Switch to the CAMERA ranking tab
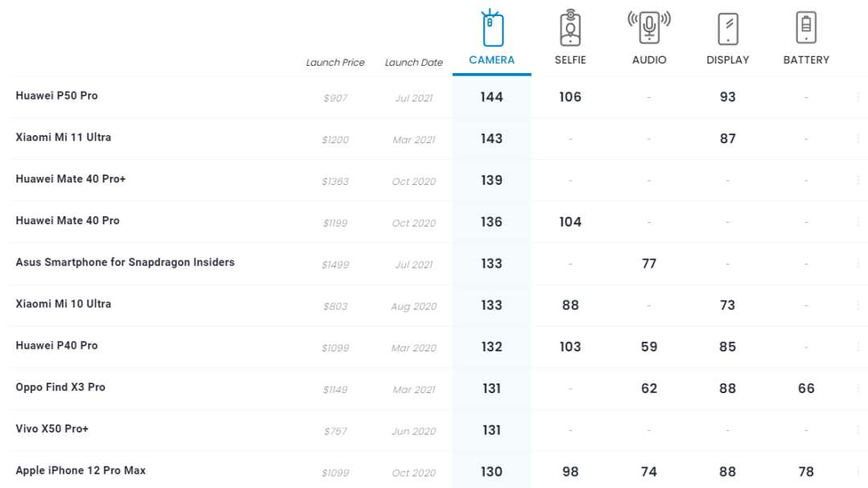868x488 pixels. (492, 60)
